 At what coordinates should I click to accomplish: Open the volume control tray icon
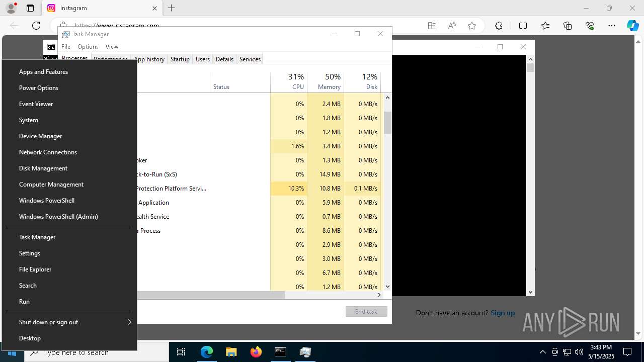[579, 352]
